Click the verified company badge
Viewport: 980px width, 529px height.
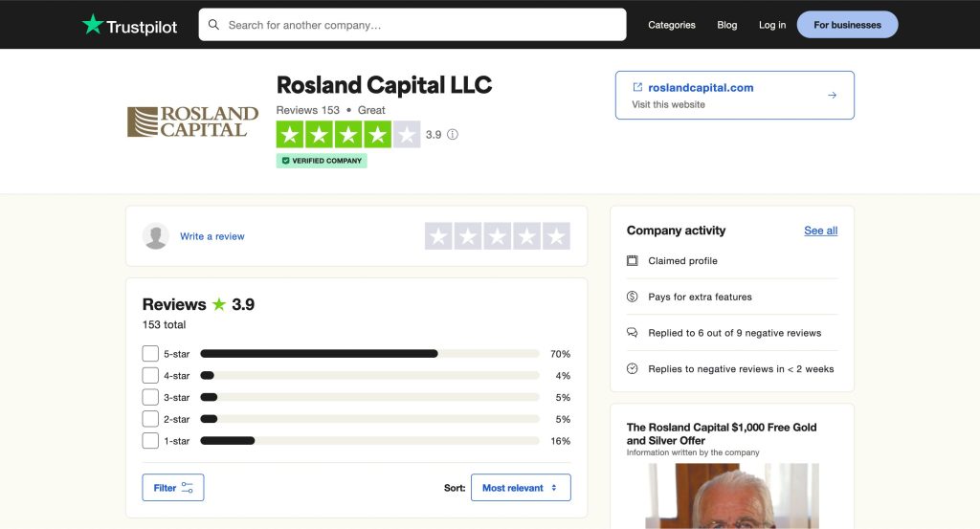click(322, 161)
